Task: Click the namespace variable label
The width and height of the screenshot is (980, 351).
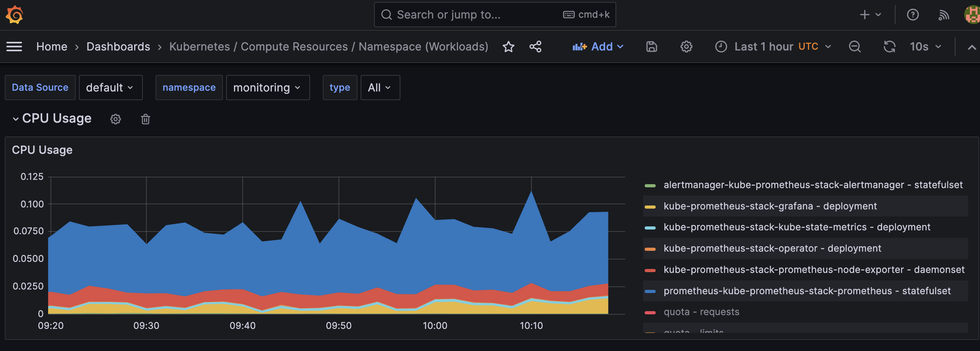Action: pos(189,88)
